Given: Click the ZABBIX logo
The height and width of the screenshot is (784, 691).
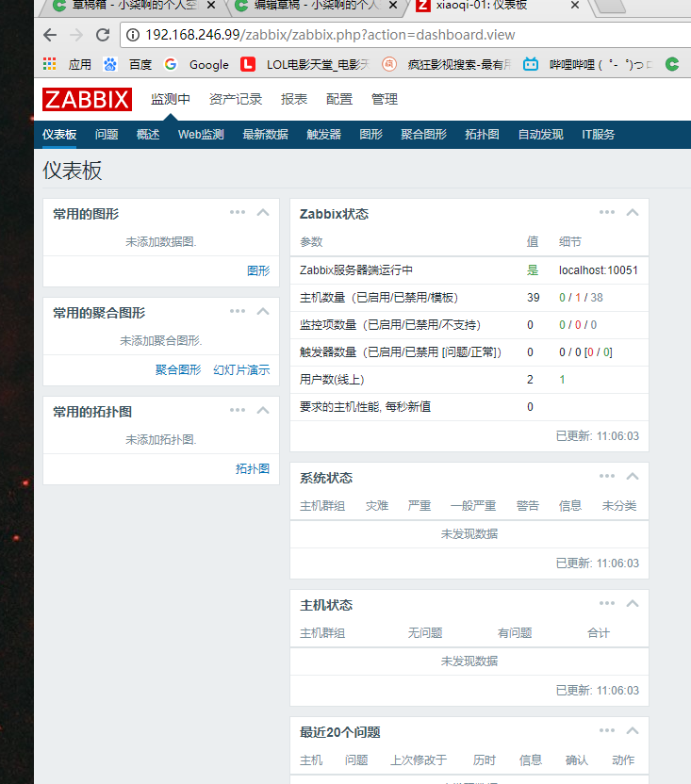Looking at the screenshot, I should (87, 99).
